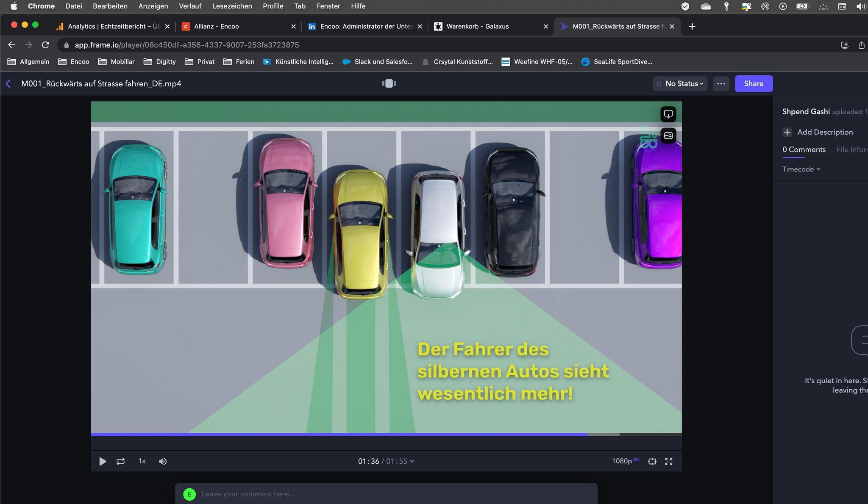Click the install app icon in address bar
The height and width of the screenshot is (504, 868).
point(845,45)
